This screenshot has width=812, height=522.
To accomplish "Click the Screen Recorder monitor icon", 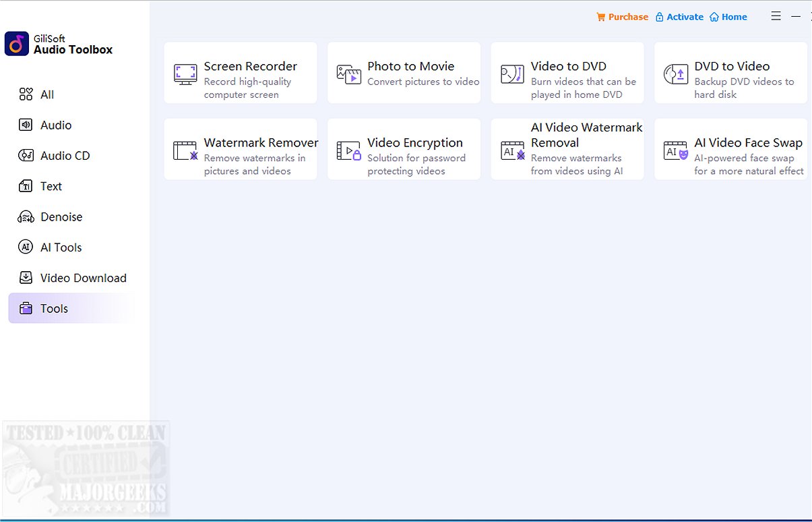I will tap(185, 74).
